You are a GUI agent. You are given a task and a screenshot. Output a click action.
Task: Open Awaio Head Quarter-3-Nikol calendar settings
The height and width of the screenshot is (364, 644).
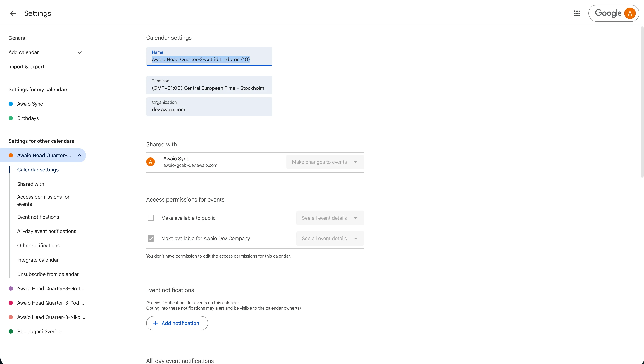pyautogui.click(x=51, y=317)
